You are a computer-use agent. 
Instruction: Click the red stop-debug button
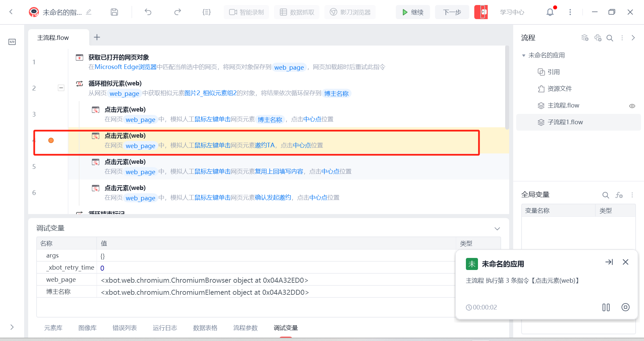pyautogui.click(x=481, y=12)
